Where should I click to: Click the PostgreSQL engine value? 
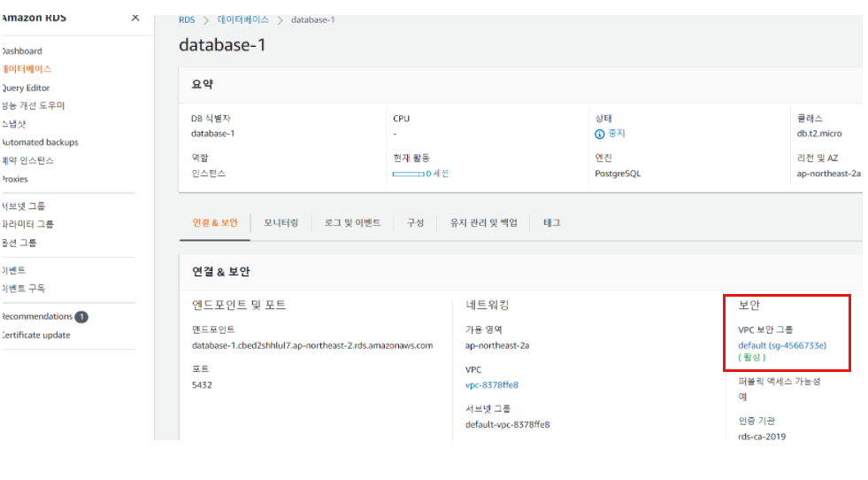[x=618, y=174]
